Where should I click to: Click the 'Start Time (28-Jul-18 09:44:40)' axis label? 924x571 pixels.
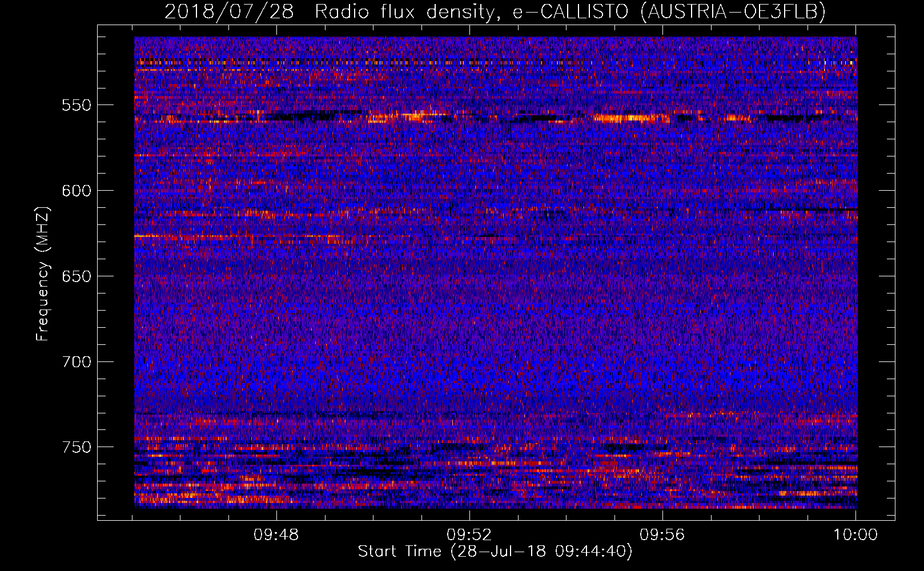coord(495,552)
